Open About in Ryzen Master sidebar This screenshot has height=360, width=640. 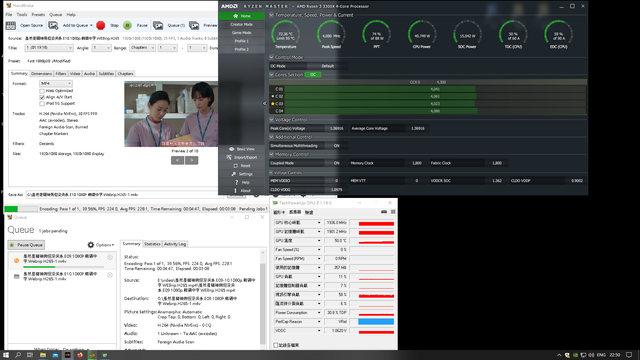point(235,191)
